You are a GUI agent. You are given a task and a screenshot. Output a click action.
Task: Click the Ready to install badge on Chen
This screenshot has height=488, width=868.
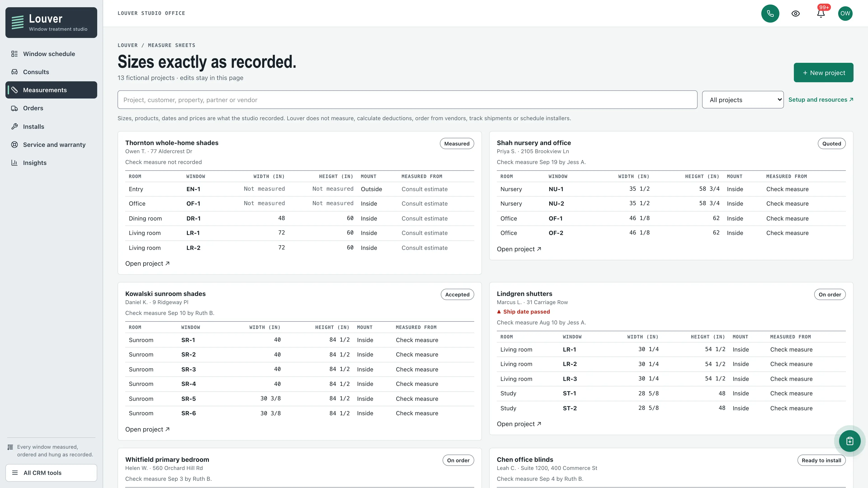[821, 460]
